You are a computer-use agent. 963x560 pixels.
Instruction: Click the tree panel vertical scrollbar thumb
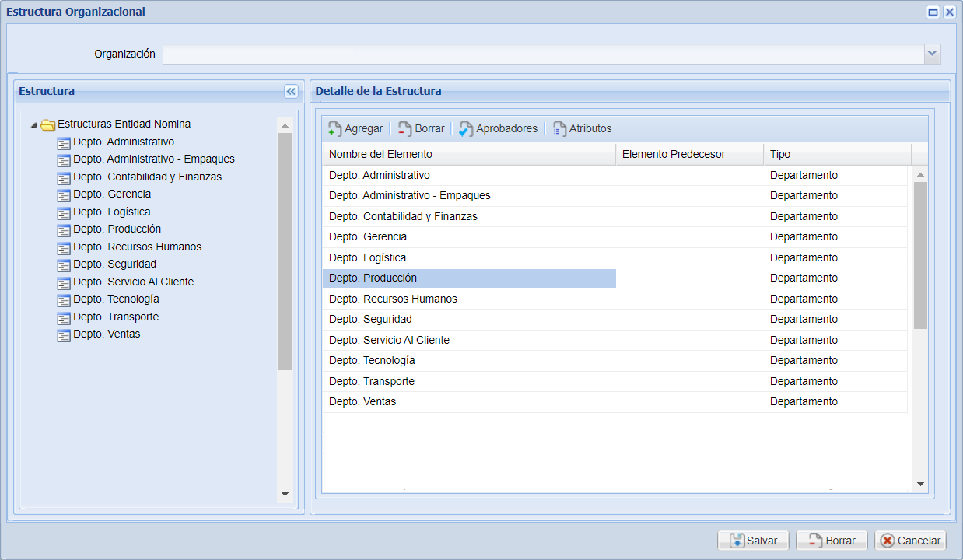(285, 249)
